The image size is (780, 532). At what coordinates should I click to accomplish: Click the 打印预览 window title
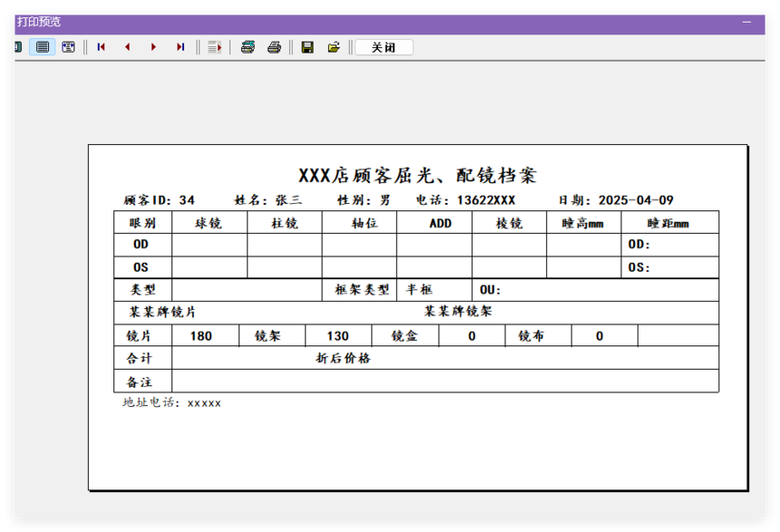click(x=39, y=22)
